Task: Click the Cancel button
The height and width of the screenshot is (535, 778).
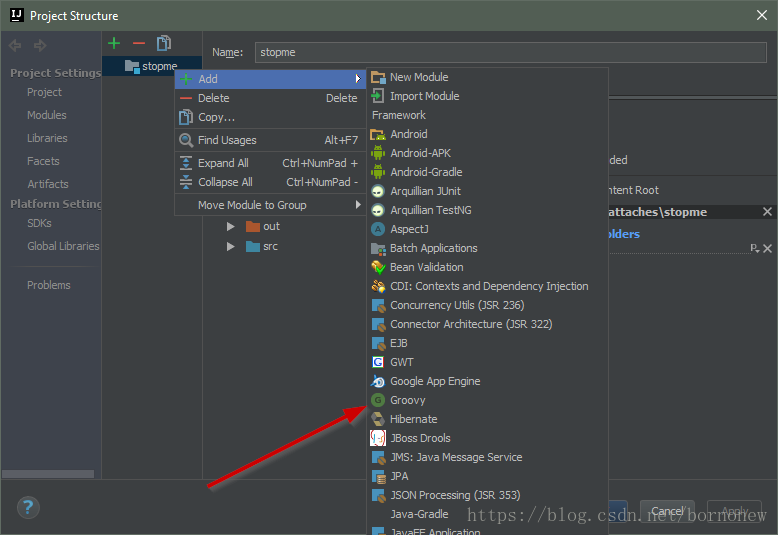Action: pyautogui.click(x=667, y=511)
